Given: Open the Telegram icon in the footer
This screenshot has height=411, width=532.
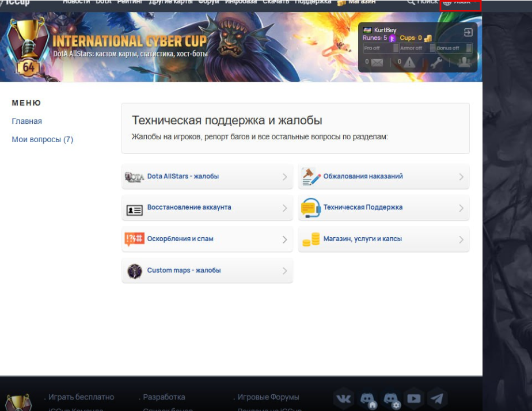Looking at the screenshot, I should [x=437, y=398].
